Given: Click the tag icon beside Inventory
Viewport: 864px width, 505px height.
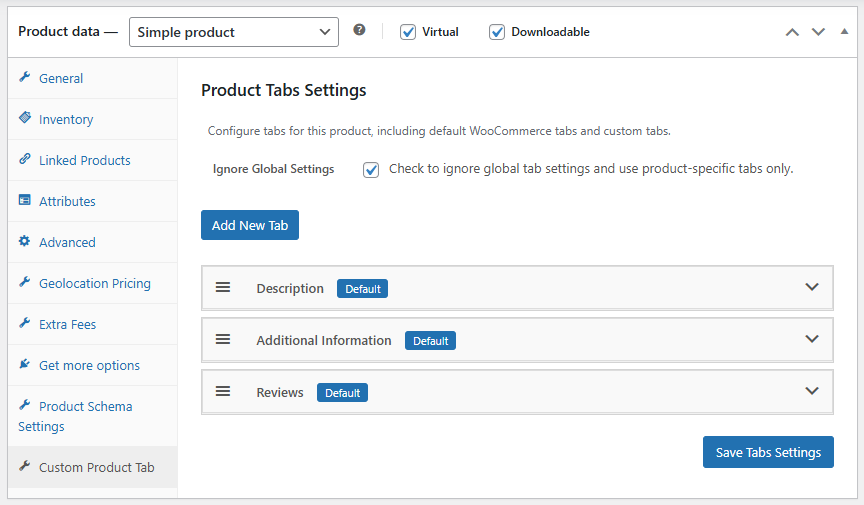Looking at the screenshot, I should (x=25, y=118).
